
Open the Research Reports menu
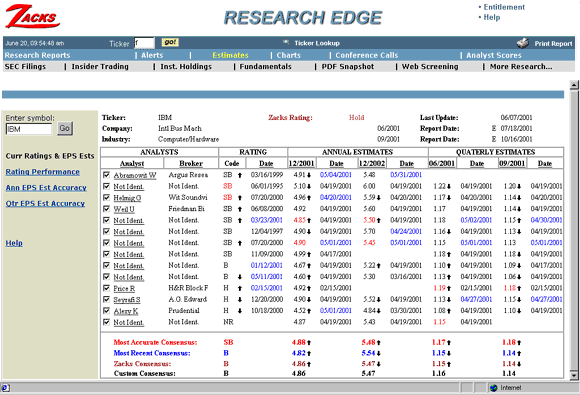pos(37,55)
